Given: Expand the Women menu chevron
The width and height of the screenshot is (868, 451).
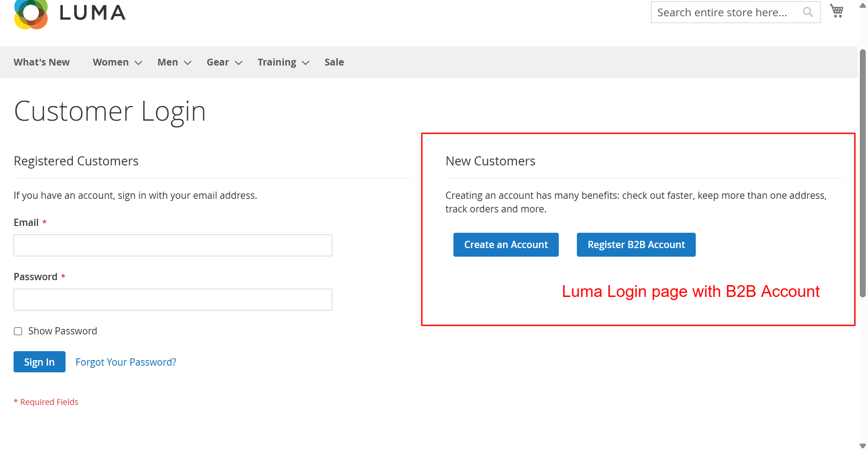Looking at the screenshot, I should [138, 63].
